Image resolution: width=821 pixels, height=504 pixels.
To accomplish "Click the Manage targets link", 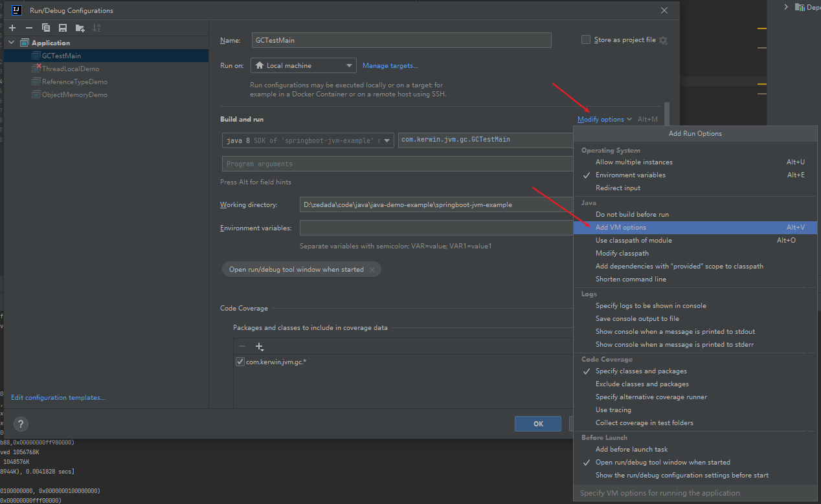I will click(390, 65).
